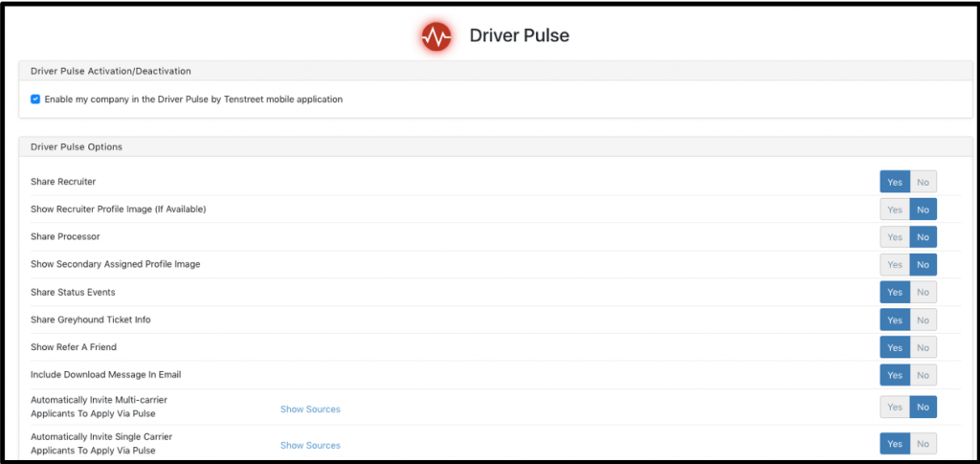The width and height of the screenshot is (980, 464).
Task: Select Yes button for Share Recruiter
Action: click(x=895, y=183)
